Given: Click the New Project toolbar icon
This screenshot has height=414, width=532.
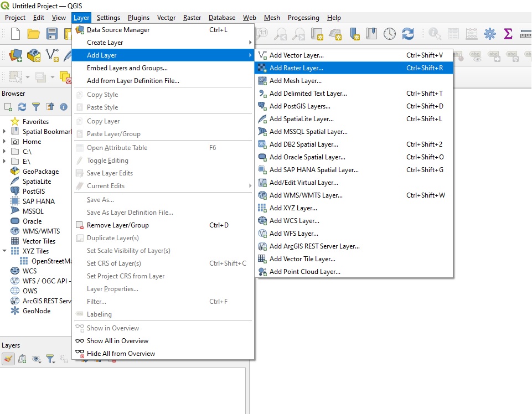Looking at the screenshot, I should point(16,34).
